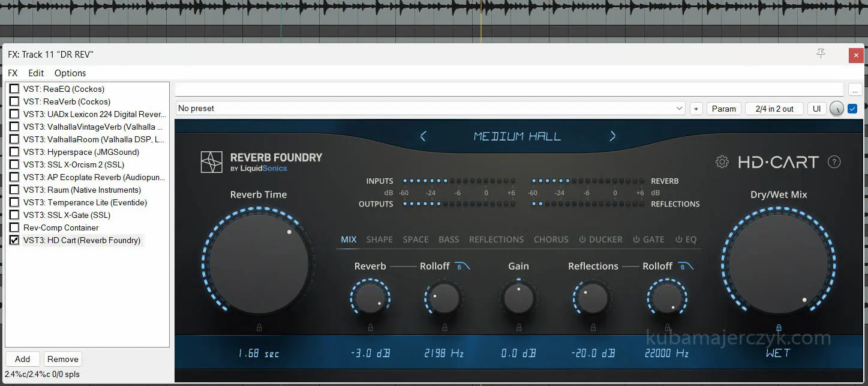
Task: Click the Reverb Rolloff filter slope icon
Action: point(462,267)
